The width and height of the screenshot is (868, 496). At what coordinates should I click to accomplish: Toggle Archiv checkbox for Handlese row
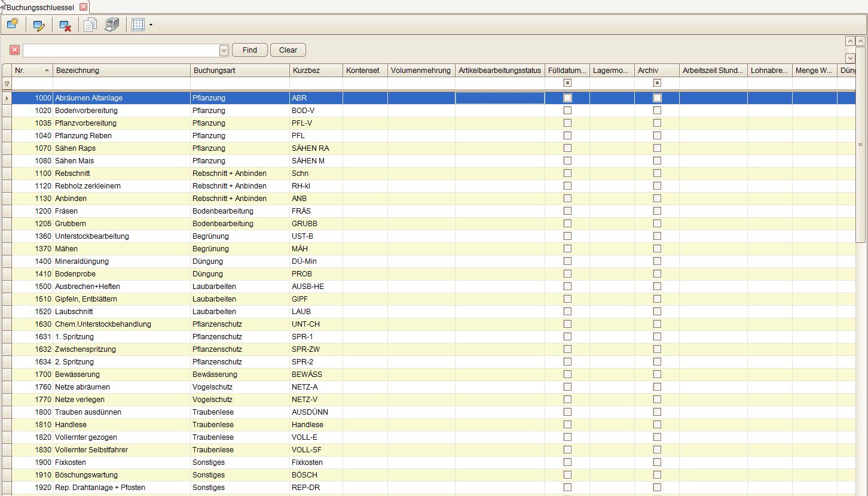point(657,424)
